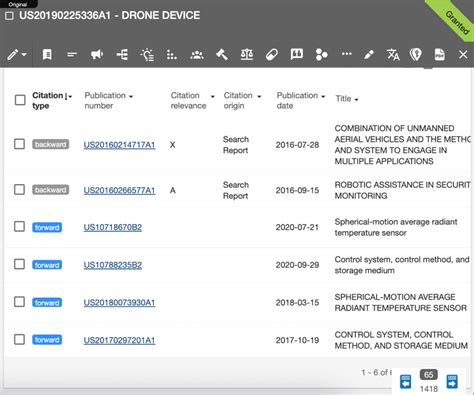
Task: Click the pill drug icon
Action: [272, 54]
